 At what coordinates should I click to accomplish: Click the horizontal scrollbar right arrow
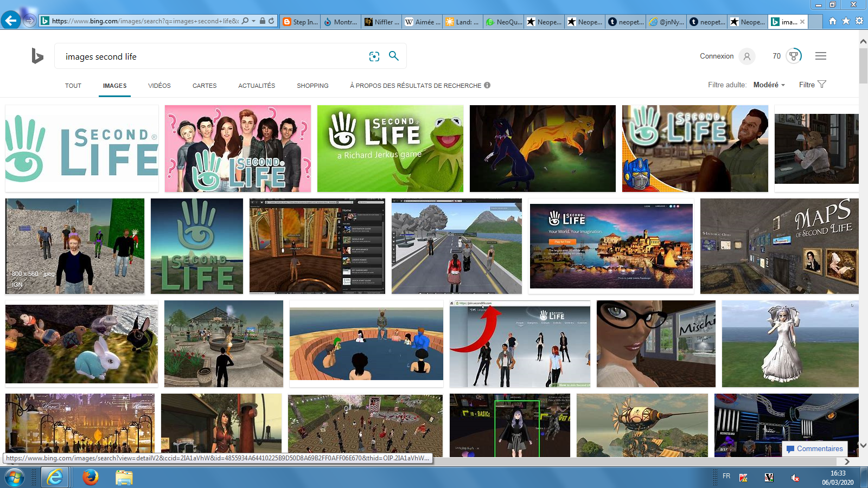tap(847, 461)
